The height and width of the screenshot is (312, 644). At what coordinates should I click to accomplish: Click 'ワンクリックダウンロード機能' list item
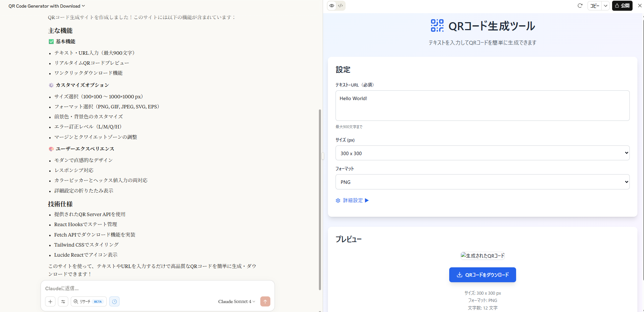click(88, 73)
